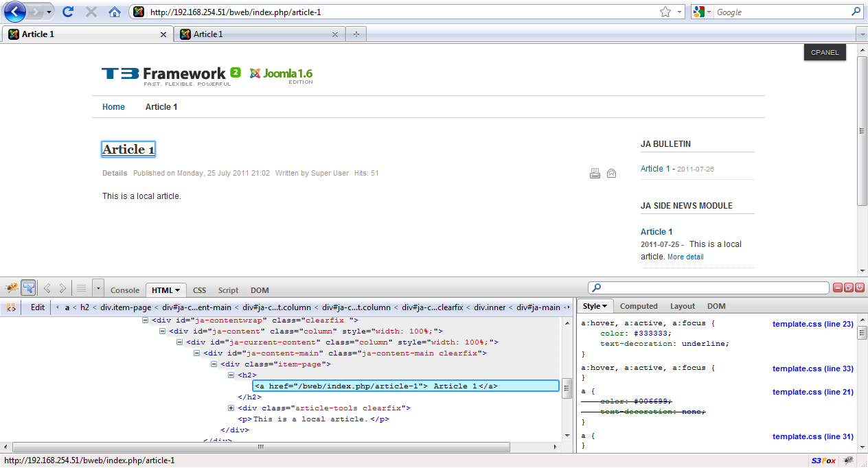Open new browser tab with plus button
This screenshot has width=868, height=468.
(356, 34)
